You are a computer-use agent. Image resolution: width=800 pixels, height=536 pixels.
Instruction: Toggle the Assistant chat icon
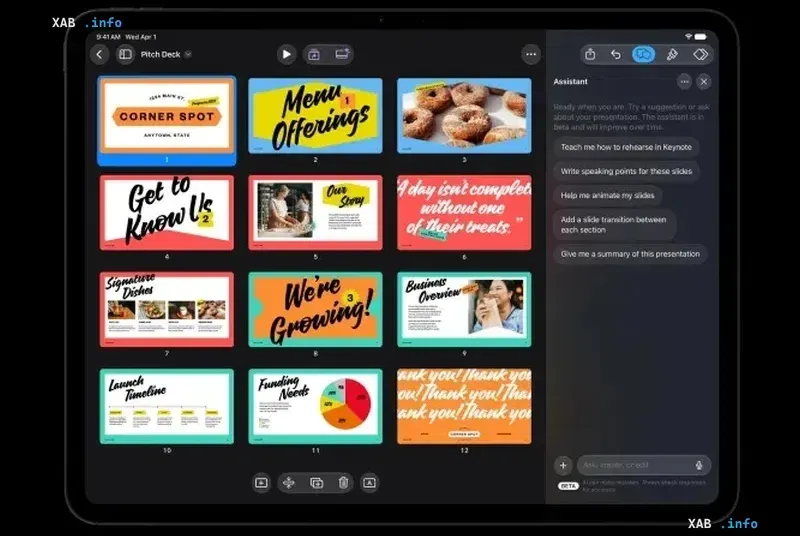643,55
